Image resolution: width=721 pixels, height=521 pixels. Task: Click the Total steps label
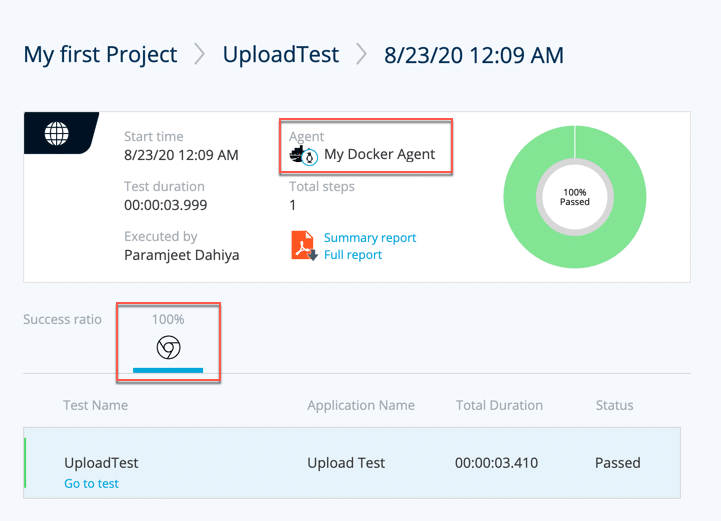coord(322,187)
